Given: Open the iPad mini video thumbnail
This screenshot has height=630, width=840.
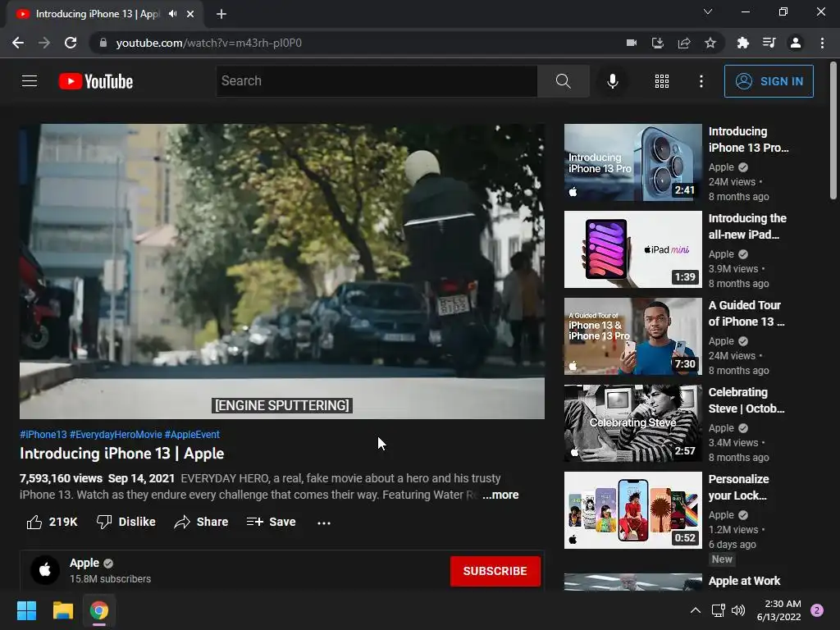Looking at the screenshot, I should pos(632,249).
